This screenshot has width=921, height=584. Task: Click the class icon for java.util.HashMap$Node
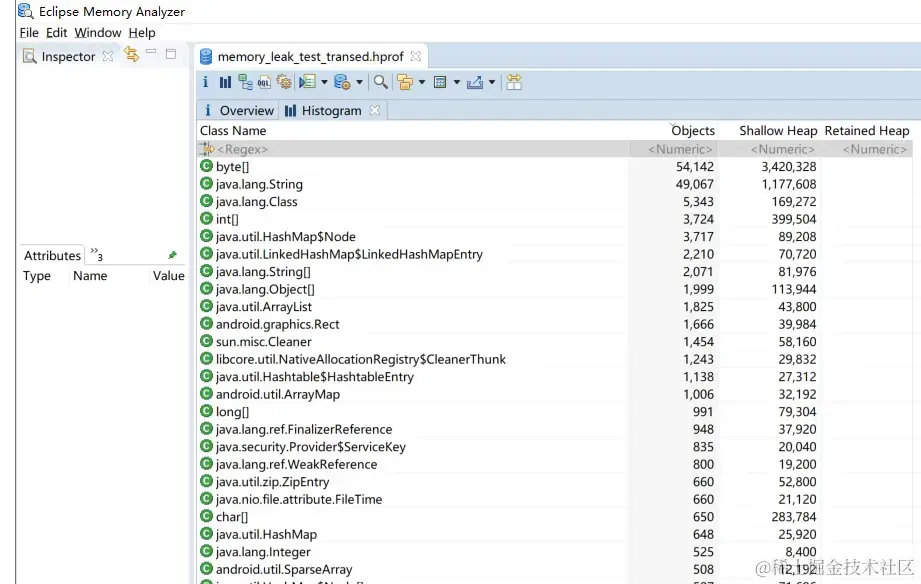click(x=206, y=236)
